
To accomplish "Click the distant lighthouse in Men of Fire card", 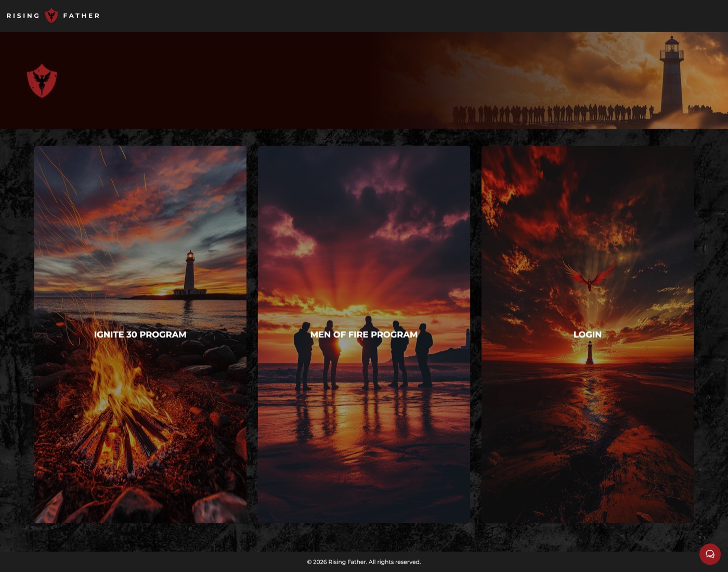I will point(467,338).
